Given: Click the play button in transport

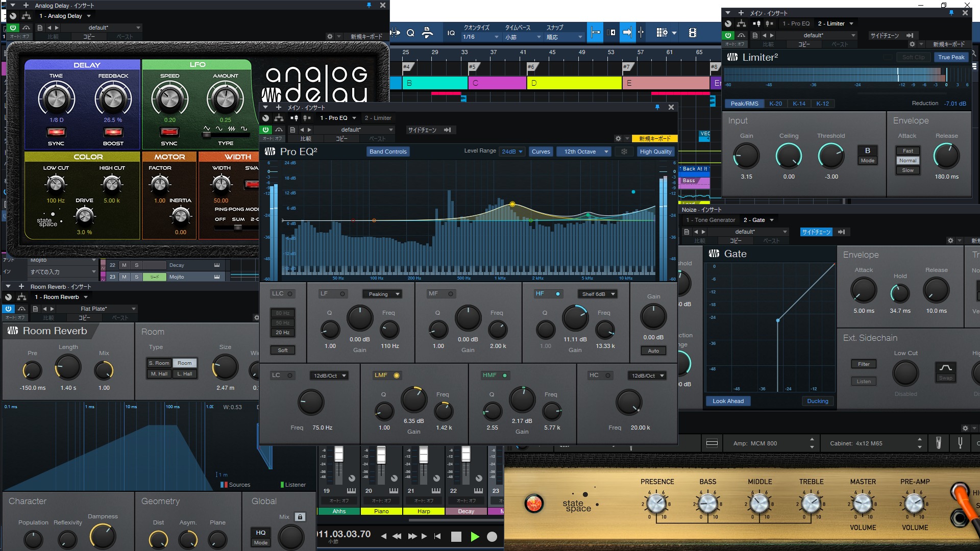Looking at the screenshot, I should (x=475, y=536).
